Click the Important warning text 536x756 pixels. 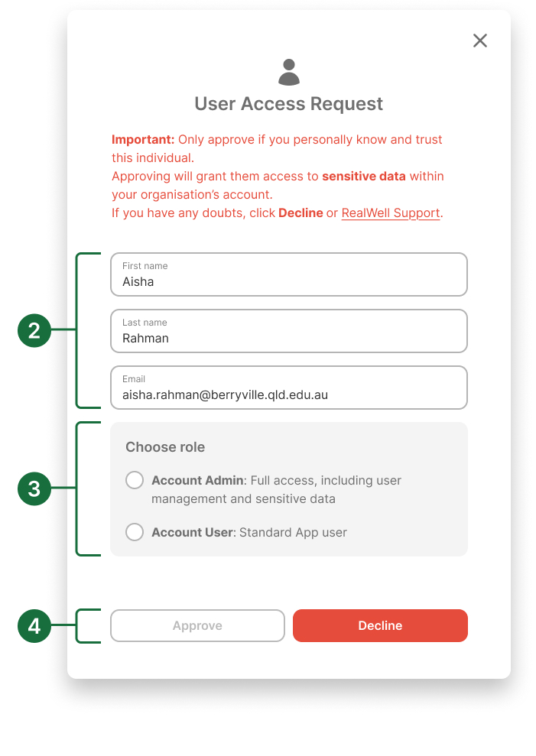pyautogui.click(x=142, y=139)
